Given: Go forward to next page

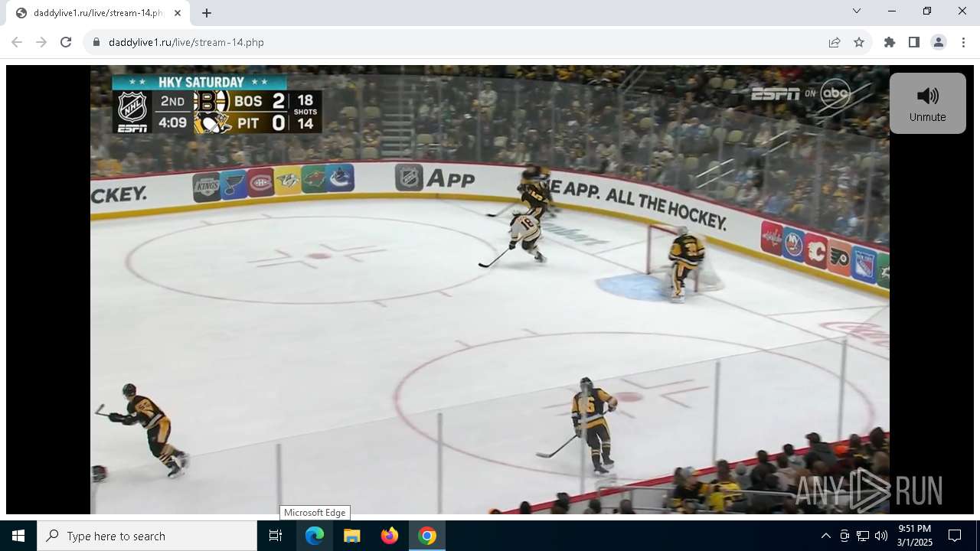Looking at the screenshot, I should click(41, 42).
